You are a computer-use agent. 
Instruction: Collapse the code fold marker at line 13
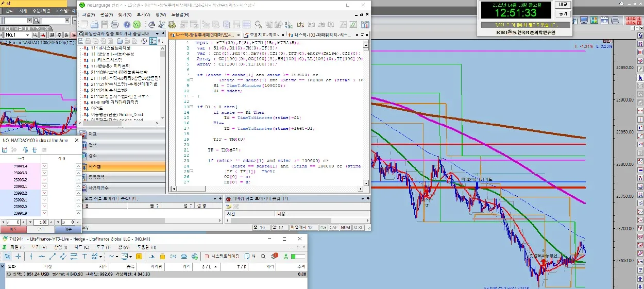(191, 107)
